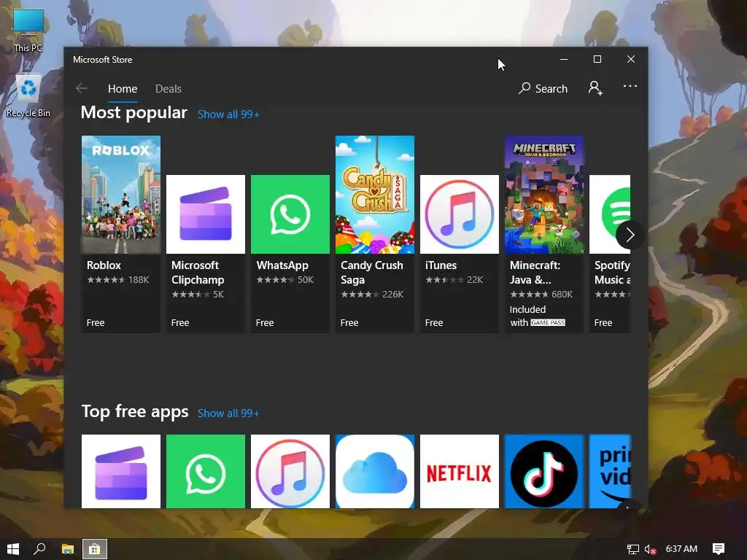Click the taskbar clock 6:37 AM
The width and height of the screenshot is (747, 560).
(x=681, y=549)
